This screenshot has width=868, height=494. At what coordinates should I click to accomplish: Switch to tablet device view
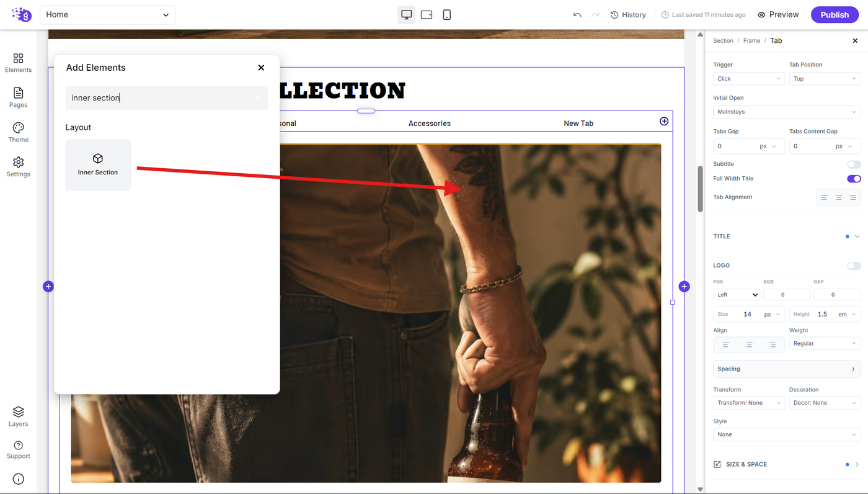427,14
